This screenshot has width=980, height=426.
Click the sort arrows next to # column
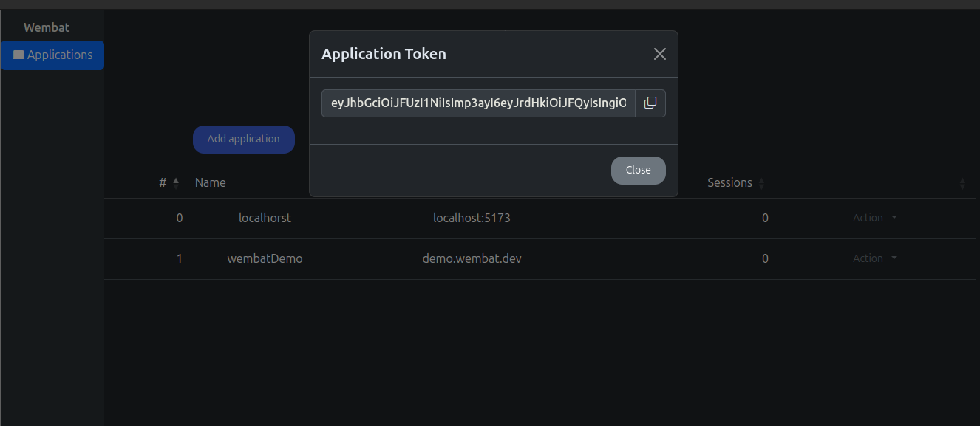(176, 183)
